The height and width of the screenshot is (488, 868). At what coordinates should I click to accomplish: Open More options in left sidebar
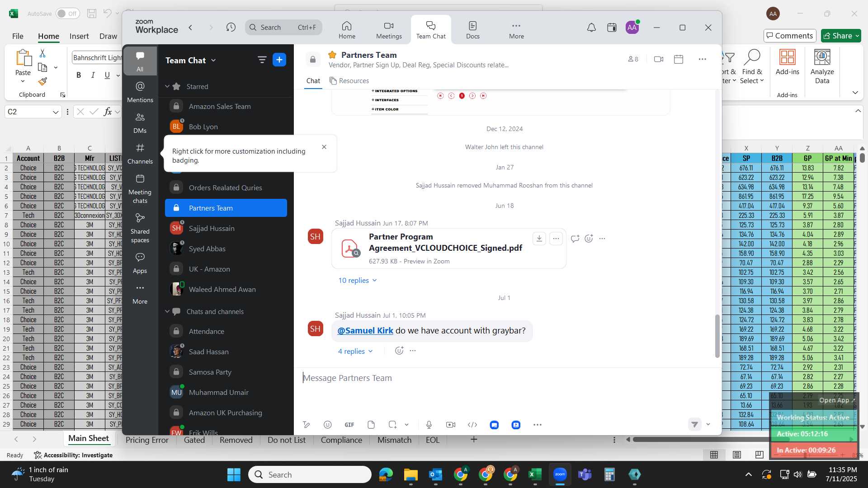140,294
